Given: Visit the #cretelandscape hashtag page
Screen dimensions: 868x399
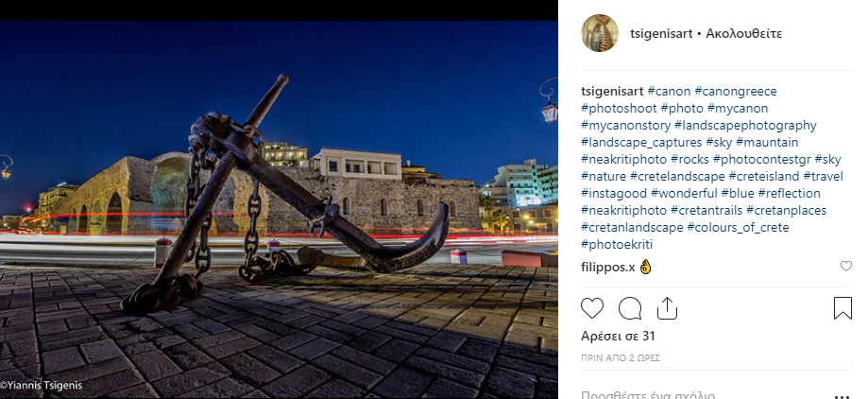Looking at the screenshot, I should (677, 176).
